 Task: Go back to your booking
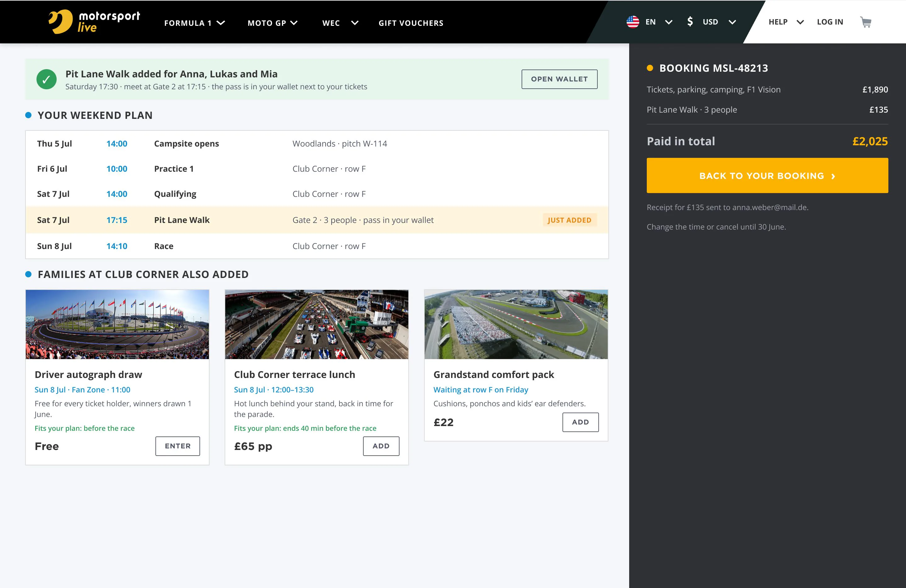click(x=767, y=175)
